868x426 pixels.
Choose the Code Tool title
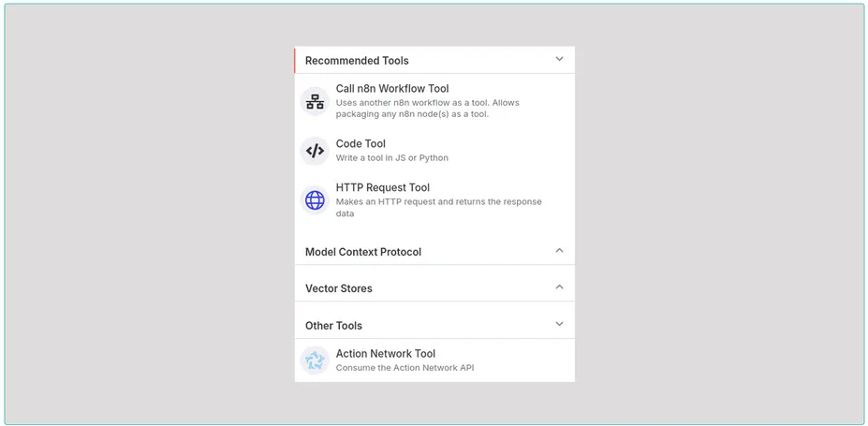[x=360, y=144]
